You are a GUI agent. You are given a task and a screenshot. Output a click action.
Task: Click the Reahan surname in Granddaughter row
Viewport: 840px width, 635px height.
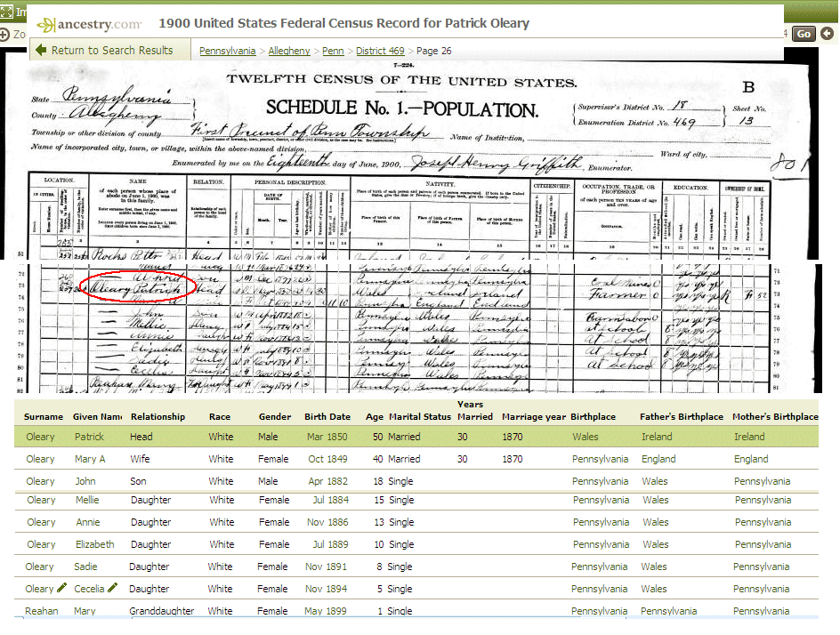click(x=41, y=612)
